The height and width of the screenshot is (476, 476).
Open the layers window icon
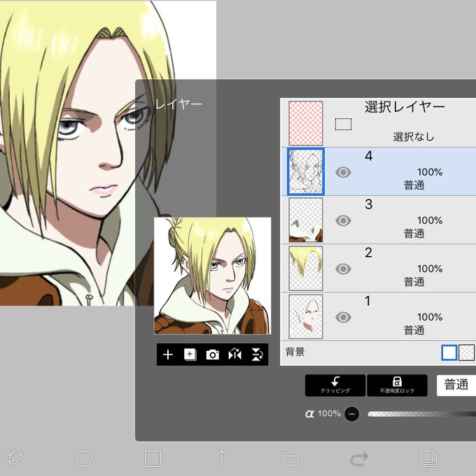click(x=428, y=458)
